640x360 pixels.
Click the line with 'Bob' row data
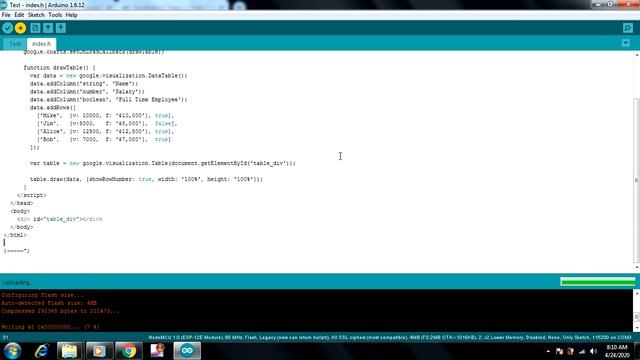coord(104,139)
